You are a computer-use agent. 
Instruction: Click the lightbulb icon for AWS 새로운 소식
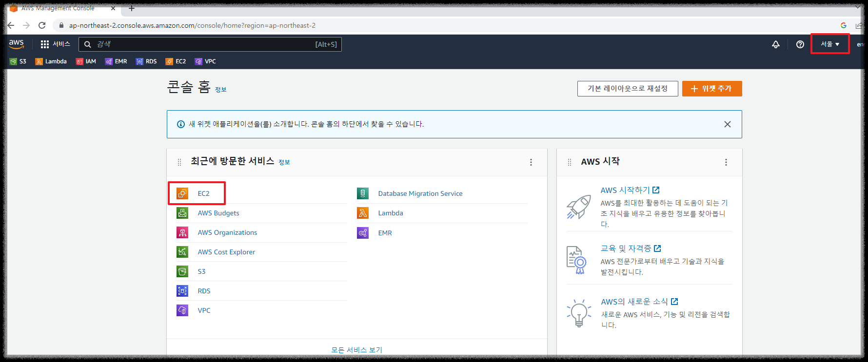click(x=579, y=313)
